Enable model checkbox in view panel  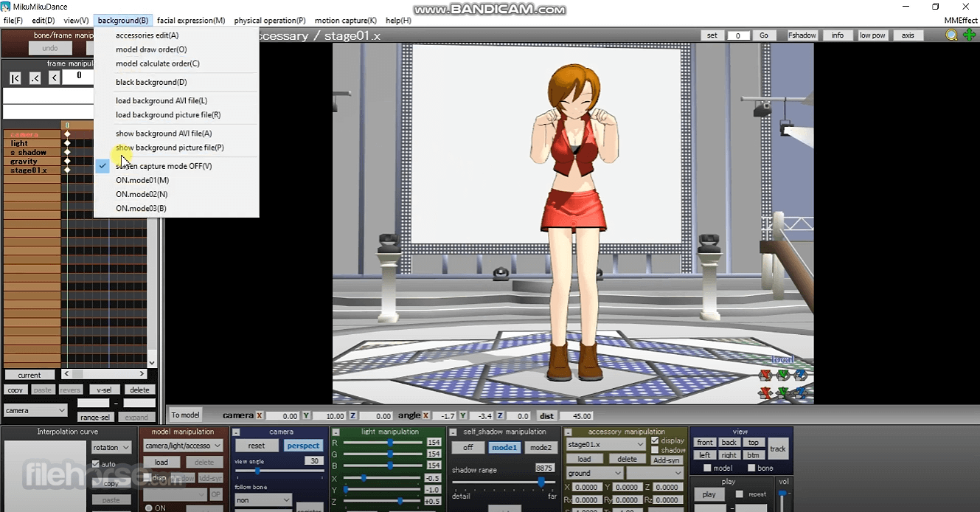[x=707, y=468]
